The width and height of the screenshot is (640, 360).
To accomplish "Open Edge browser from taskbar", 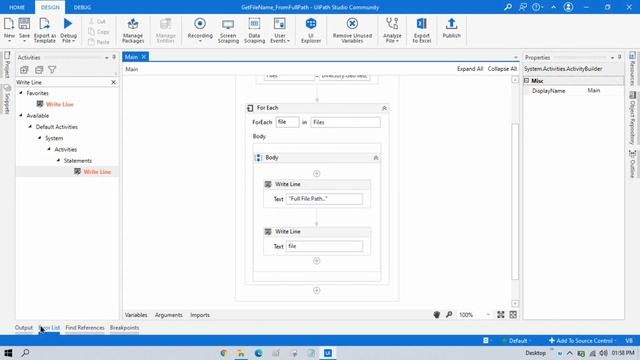I will click(x=258, y=353).
